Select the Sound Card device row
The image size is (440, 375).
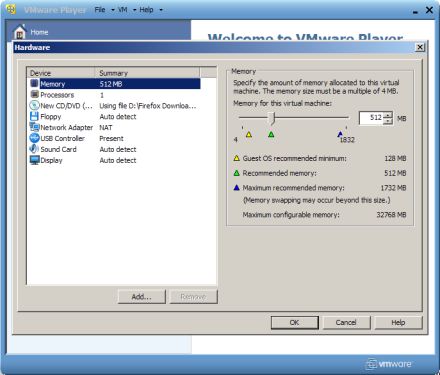tap(115, 149)
